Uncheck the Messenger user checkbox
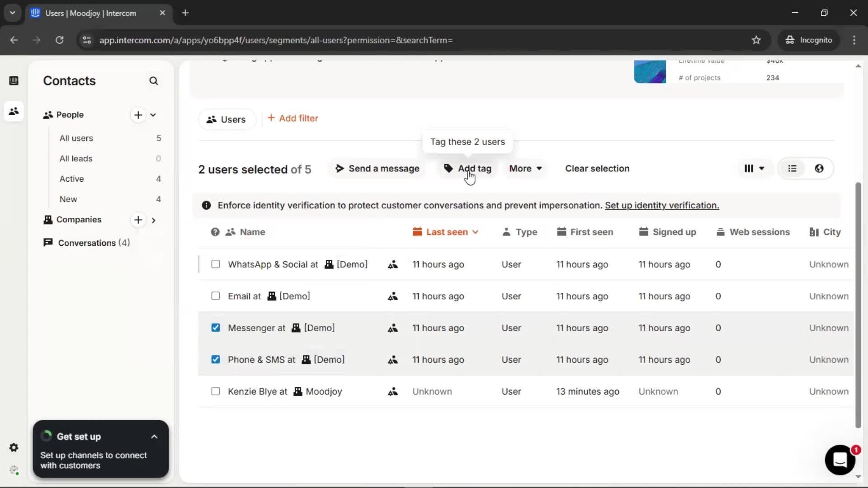This screenshot has width=868, height=488. pos(216,328)
